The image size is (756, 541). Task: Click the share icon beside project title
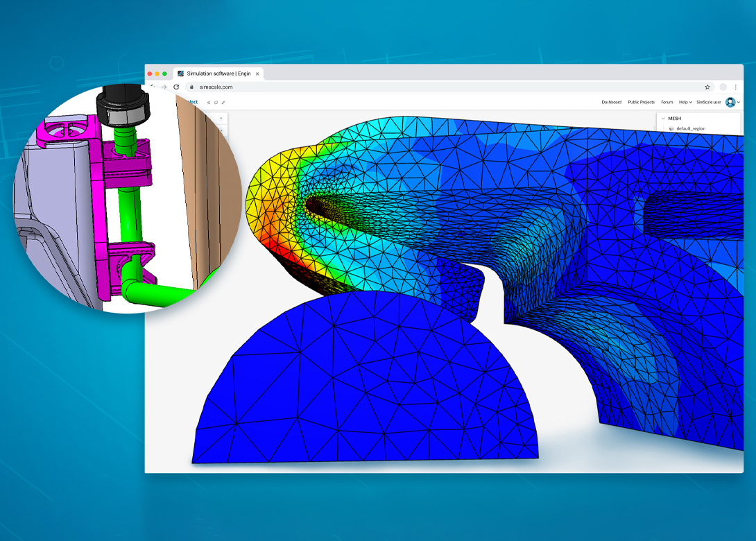[208, 102]
